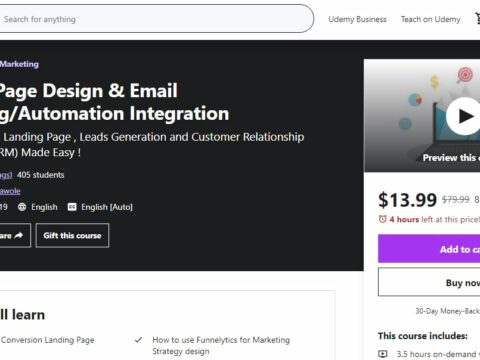This screenshot has width=480, height=360.
Task: Click the globe language icon
Action: [22, 207]
